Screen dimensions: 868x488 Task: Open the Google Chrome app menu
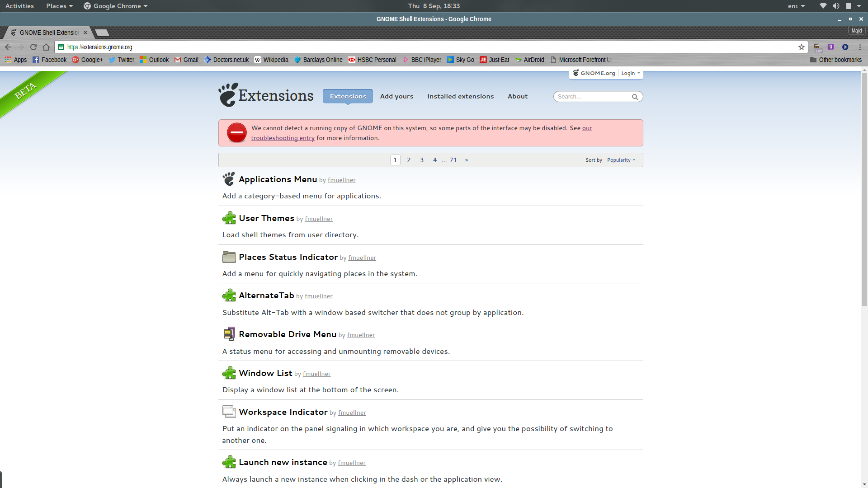[116, 6]
